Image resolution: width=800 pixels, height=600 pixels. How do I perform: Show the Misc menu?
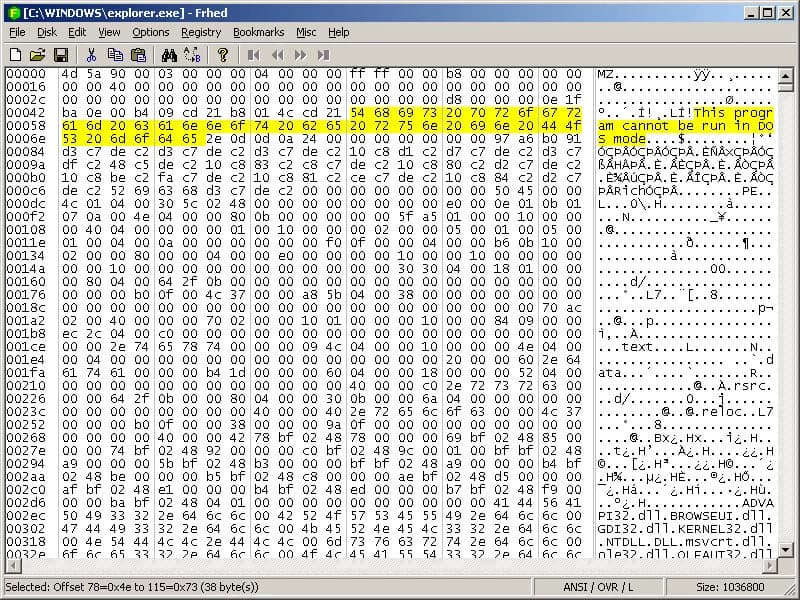[306, 32]
